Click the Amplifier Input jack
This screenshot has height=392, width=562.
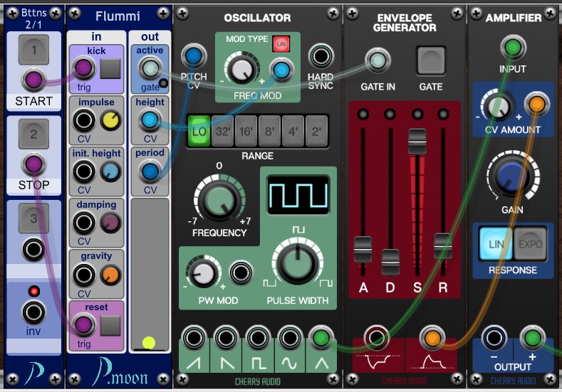click(x=512, y=48)
